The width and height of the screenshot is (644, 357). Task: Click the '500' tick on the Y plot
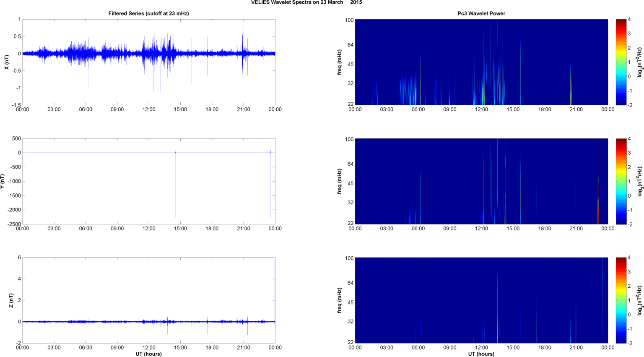click(x=17, y=138)
